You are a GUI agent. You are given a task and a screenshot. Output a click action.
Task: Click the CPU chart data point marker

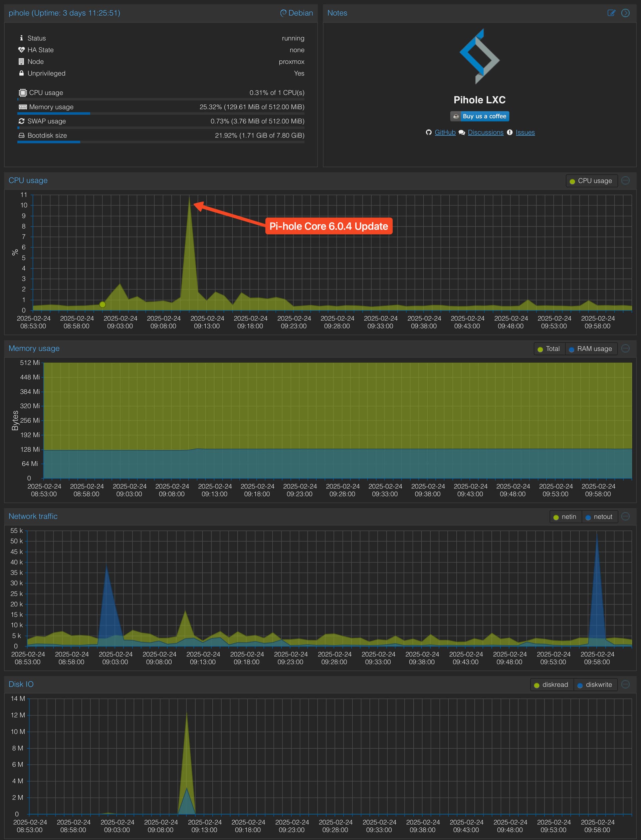click(102, 304)
